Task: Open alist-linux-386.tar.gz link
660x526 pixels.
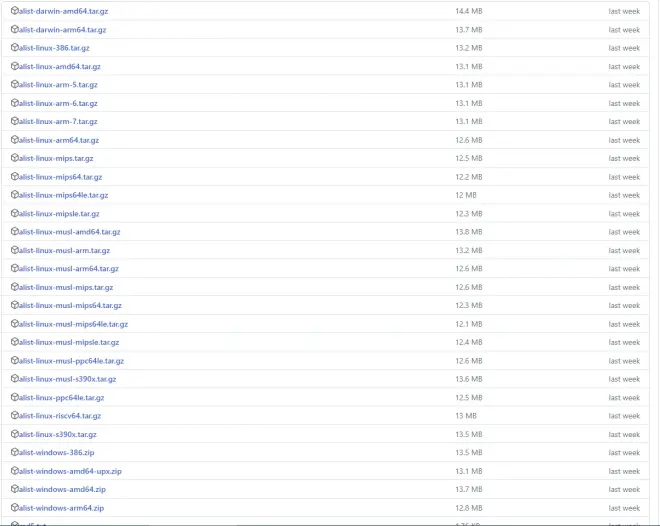Action: (x=54, y=48)
